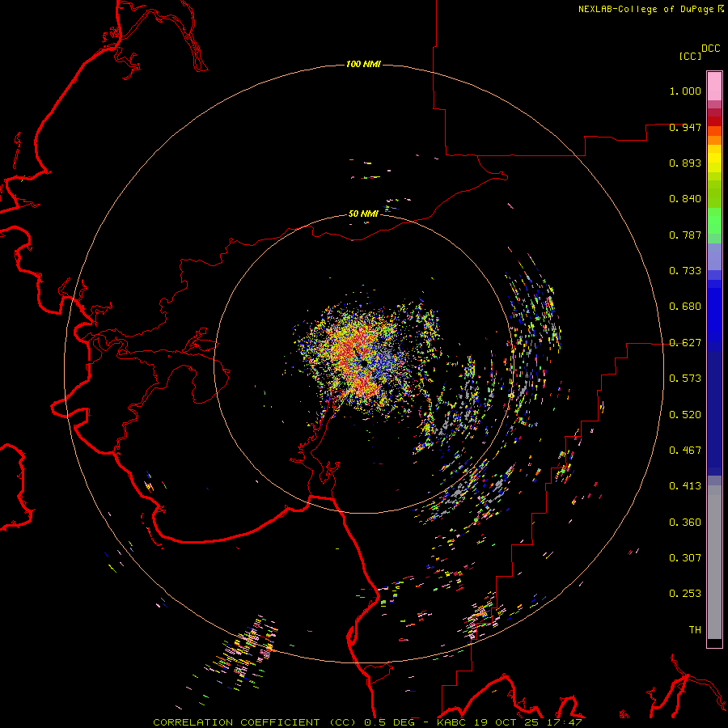Click the 0.520 color scale value
The image size is (728, 728).
(x=685, y=415)
